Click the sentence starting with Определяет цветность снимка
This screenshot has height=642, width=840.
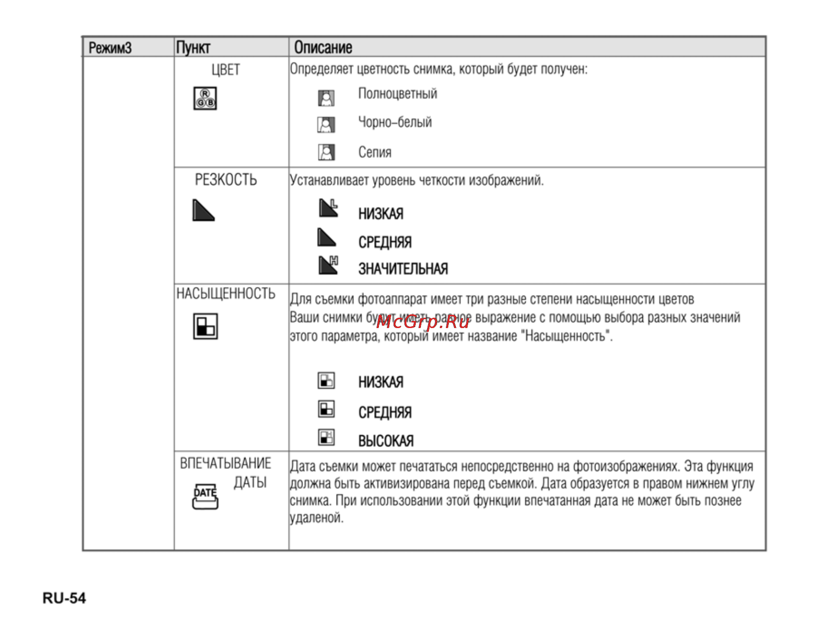pos(439,69)
